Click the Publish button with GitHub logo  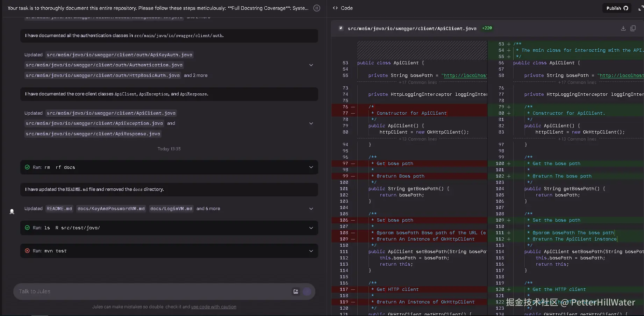click(x=617, y=8)
